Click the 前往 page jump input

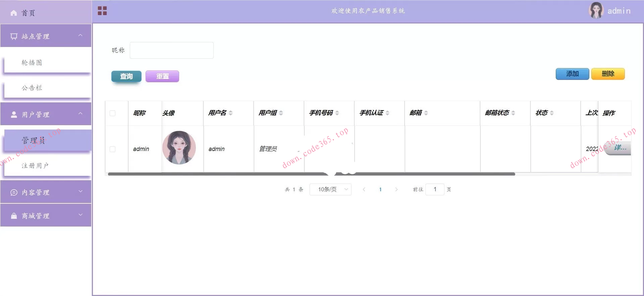point(435,190)
